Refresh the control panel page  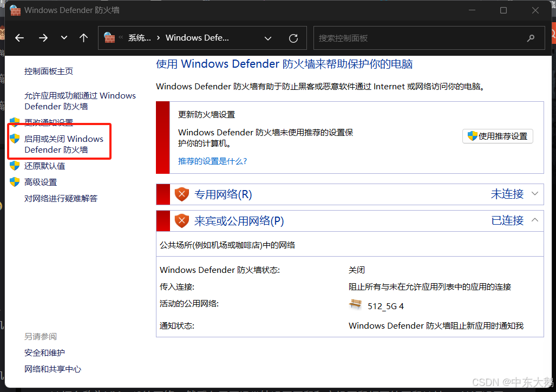point(293,38)
